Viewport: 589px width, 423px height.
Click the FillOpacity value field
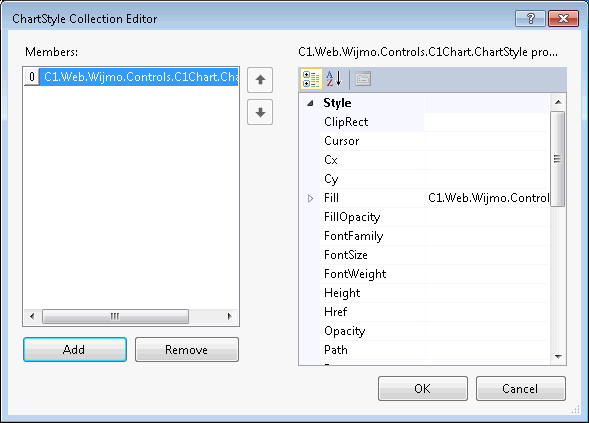[487, 217]
